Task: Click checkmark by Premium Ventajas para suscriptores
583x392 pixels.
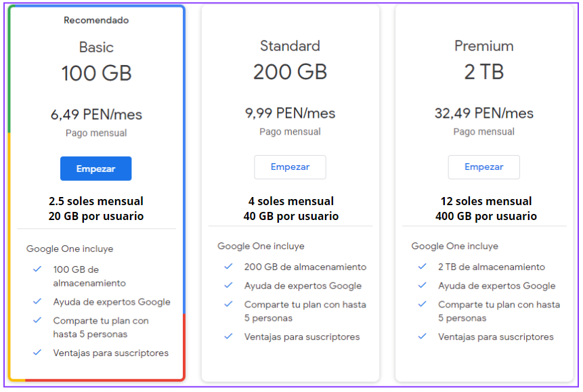Action: tap(423, 336)
